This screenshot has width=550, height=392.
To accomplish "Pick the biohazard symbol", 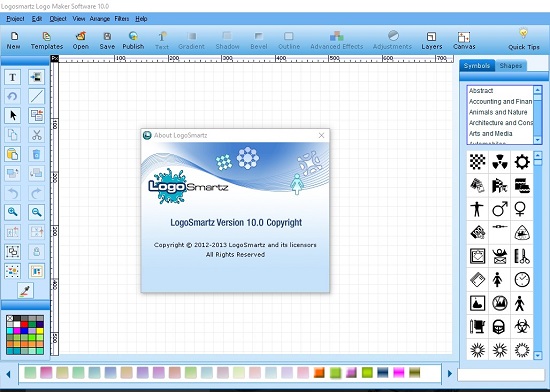I will (x=522, y=326).
